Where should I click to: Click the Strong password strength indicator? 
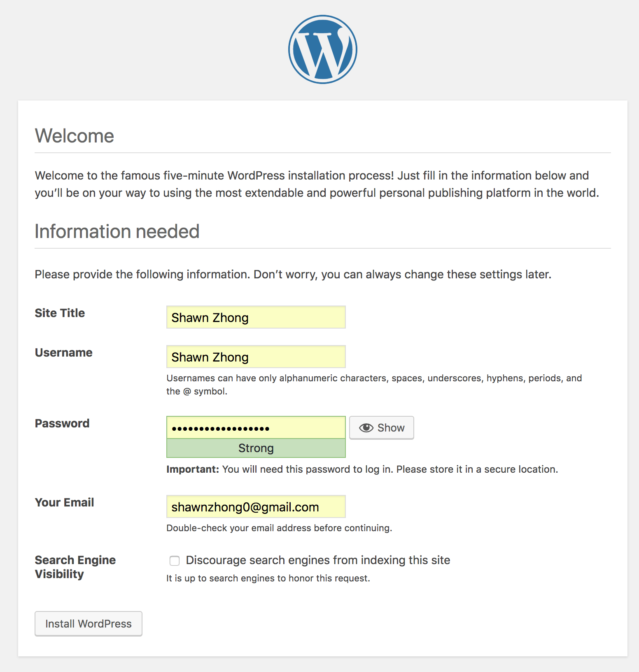pyautogui.click(x=256, y=448)
